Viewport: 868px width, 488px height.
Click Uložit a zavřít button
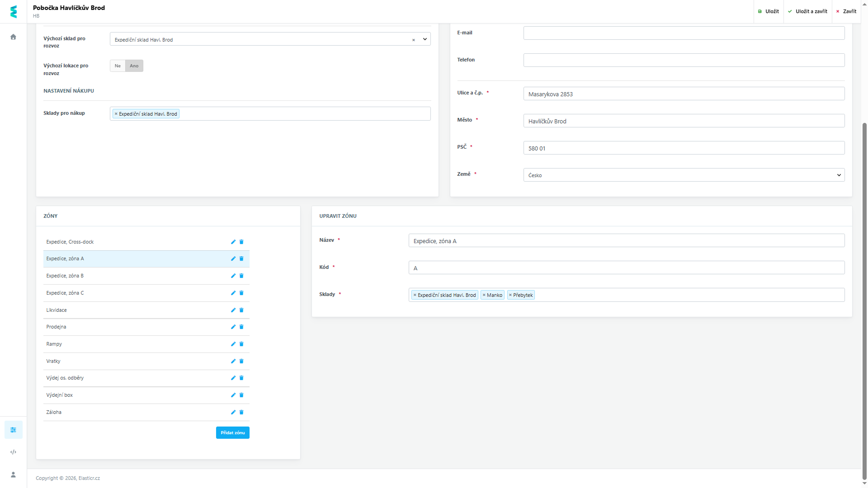coord(807,11)
